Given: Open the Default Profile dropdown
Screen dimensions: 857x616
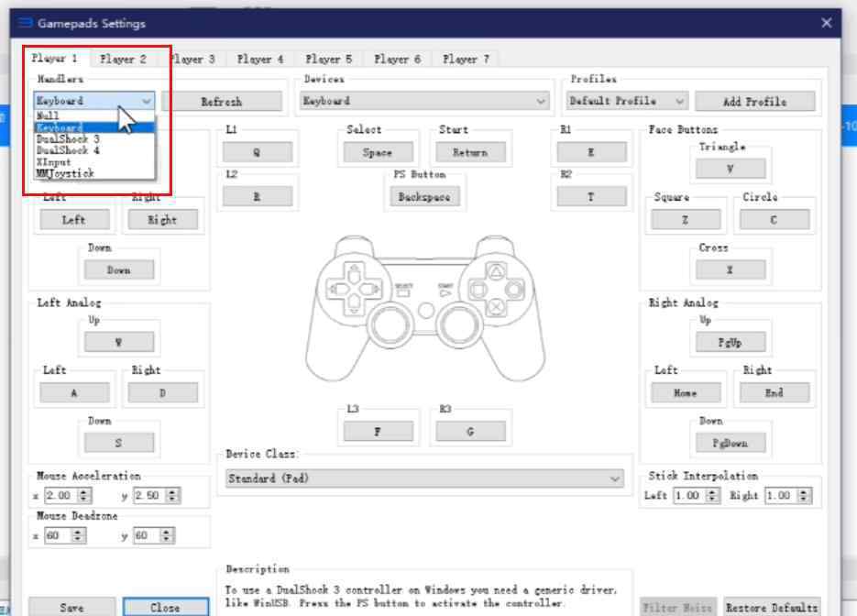Looking at the screenshot, I should (627, 101).
